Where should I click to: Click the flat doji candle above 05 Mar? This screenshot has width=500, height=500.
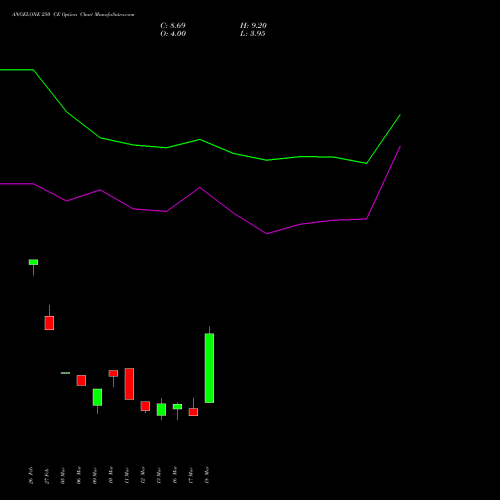65,373
